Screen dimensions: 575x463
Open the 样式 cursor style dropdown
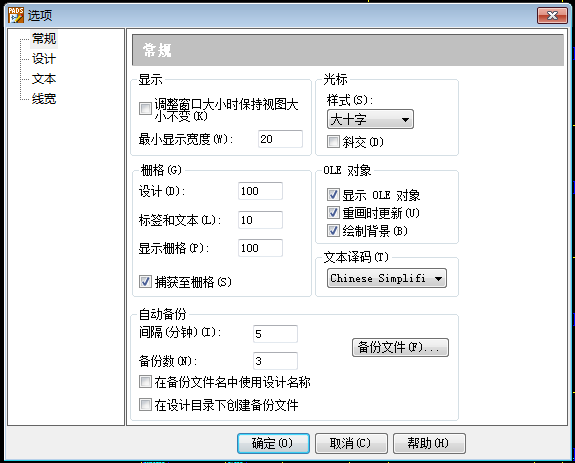pyautogui.click(x=370, y=119)
